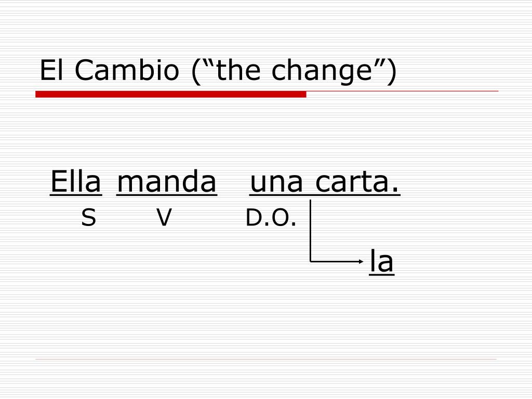Click the gray footer divider line
The height and width of the screenshot is (399, 532).
pyautogui.click(x=266, y=359)
